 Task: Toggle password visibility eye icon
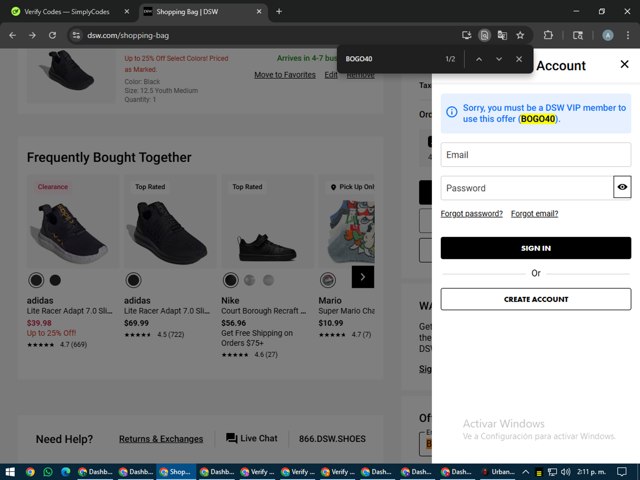coord(622,187)
